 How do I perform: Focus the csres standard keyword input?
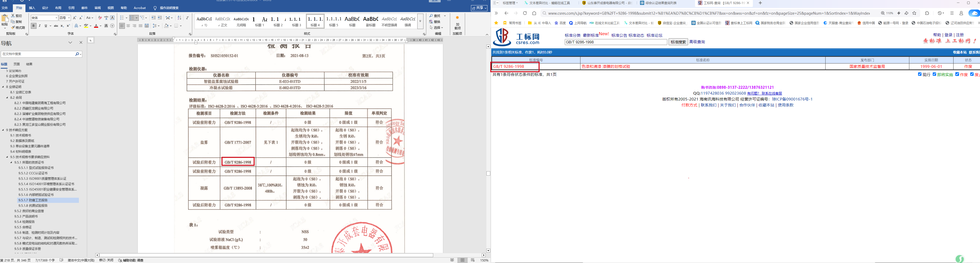pos(616,42)
